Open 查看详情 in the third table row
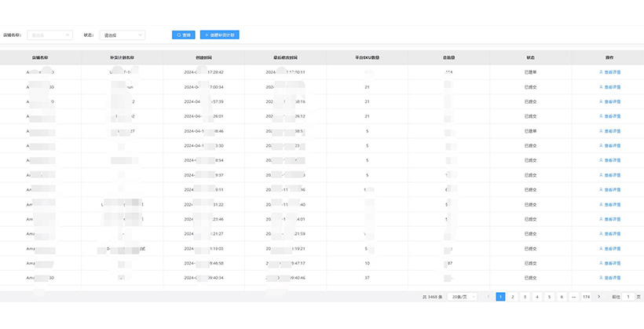Viewport: 644px width, 329px height. click(x=609, y=101)
